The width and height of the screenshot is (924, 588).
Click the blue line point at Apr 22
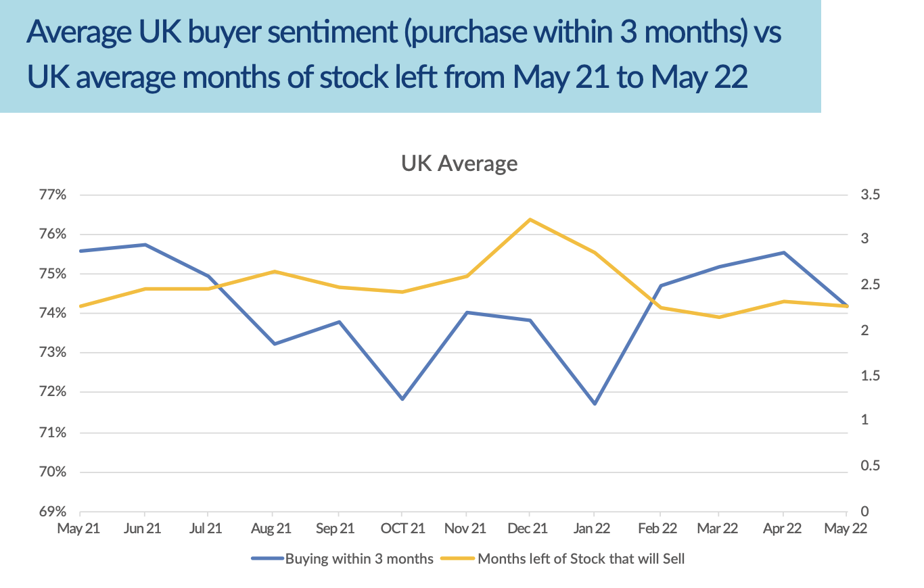click(x=783, y=253)
